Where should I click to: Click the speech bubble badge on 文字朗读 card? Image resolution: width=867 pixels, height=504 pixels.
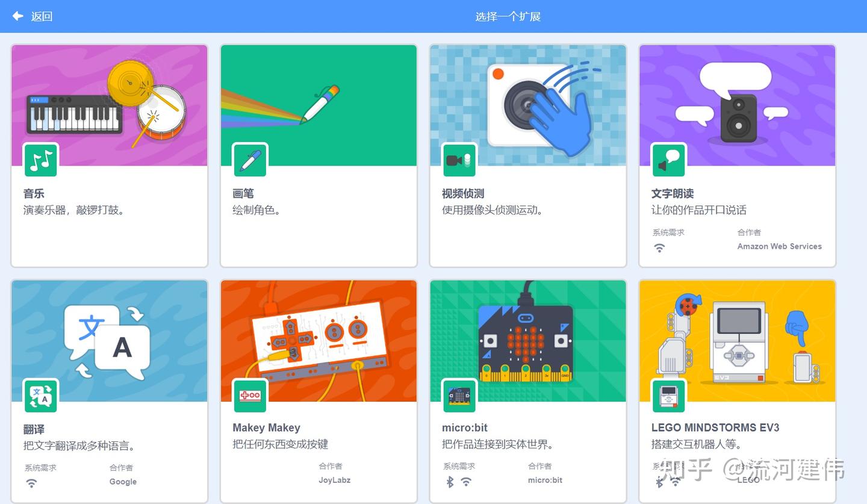(669, 160)
